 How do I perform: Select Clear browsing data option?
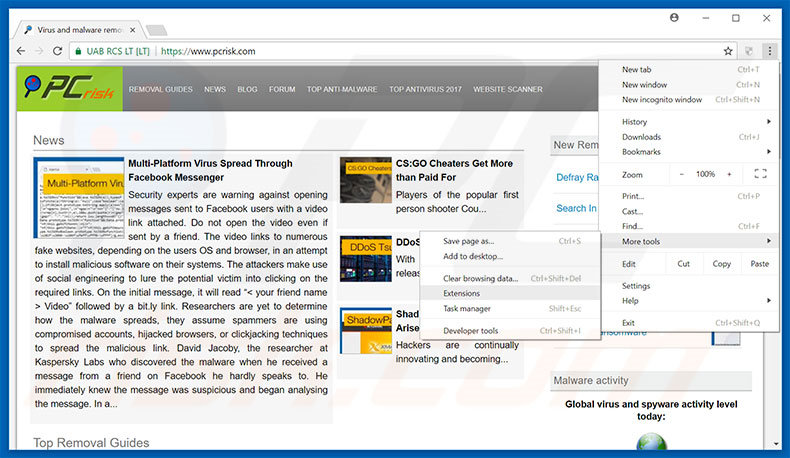[x=480, y=278]
